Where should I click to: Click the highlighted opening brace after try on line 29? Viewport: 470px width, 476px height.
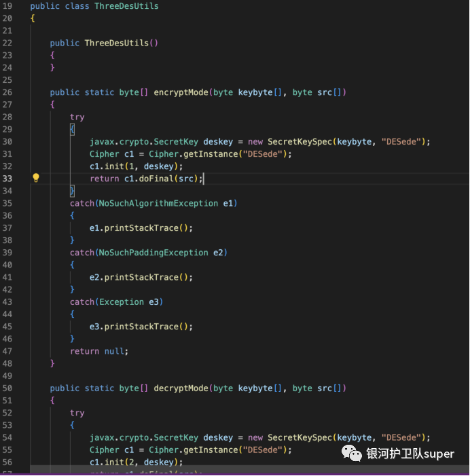point(73,129)
